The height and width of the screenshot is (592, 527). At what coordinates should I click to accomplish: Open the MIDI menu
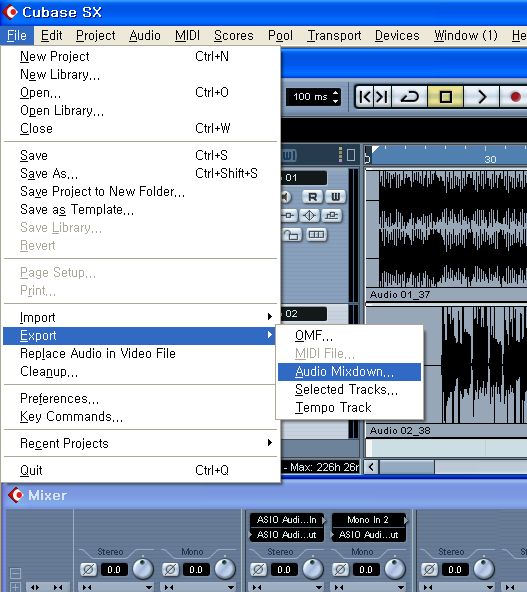pos(187,35)
